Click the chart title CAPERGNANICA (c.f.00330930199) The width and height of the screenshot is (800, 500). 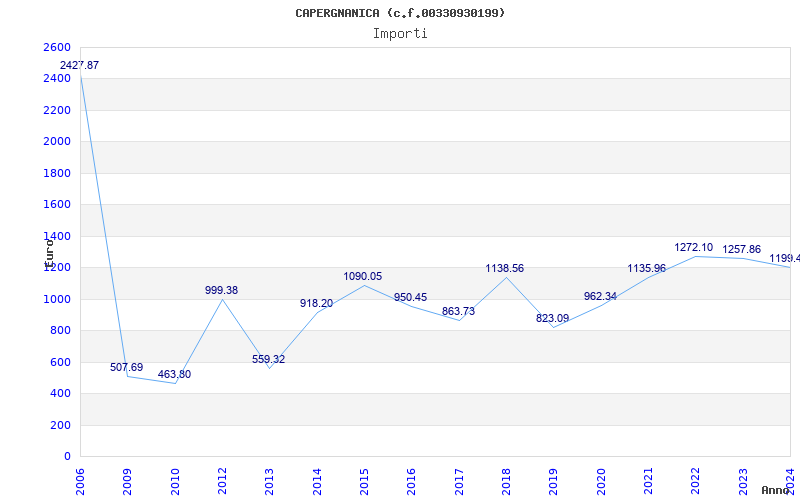(x=400, y=13)
